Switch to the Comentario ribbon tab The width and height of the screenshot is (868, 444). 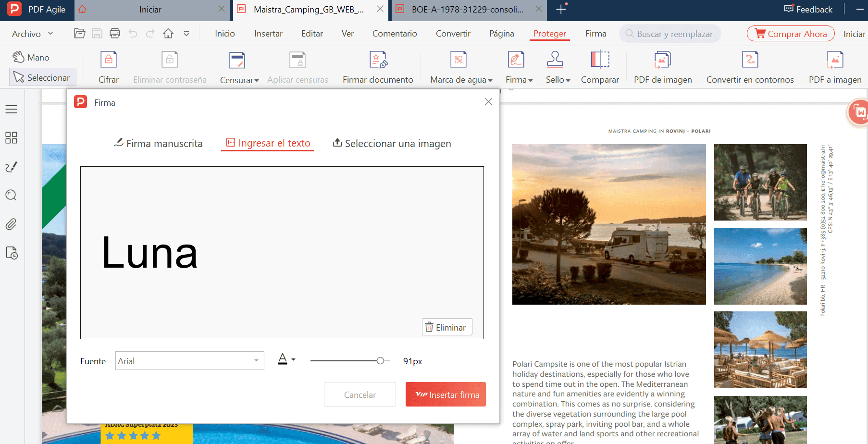point(394,33)
